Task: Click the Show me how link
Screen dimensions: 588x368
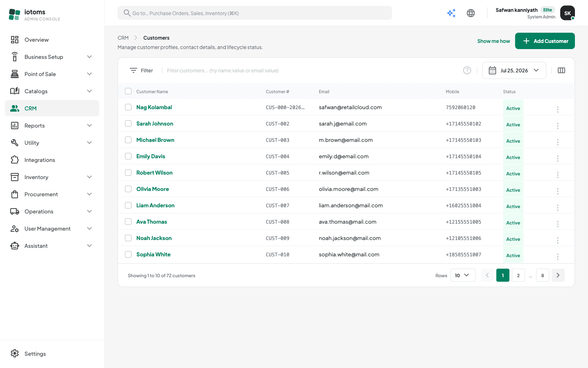Action: point(493,41)
